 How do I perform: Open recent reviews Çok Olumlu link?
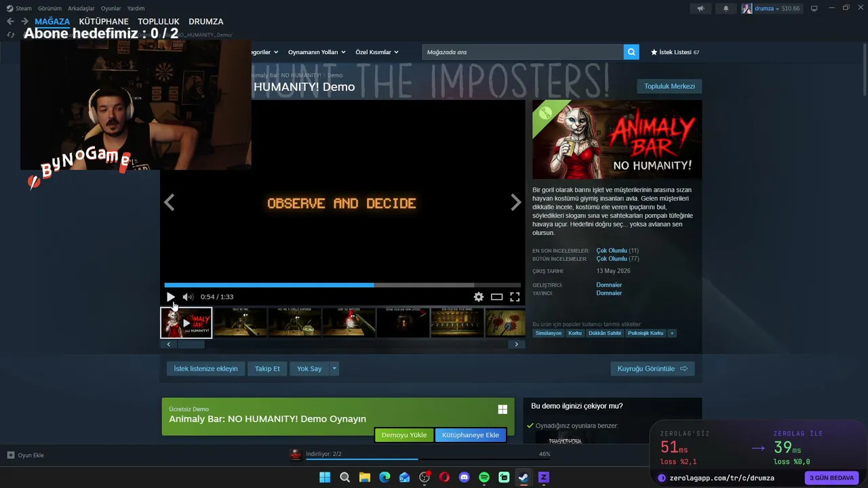[x=612, y=251]
